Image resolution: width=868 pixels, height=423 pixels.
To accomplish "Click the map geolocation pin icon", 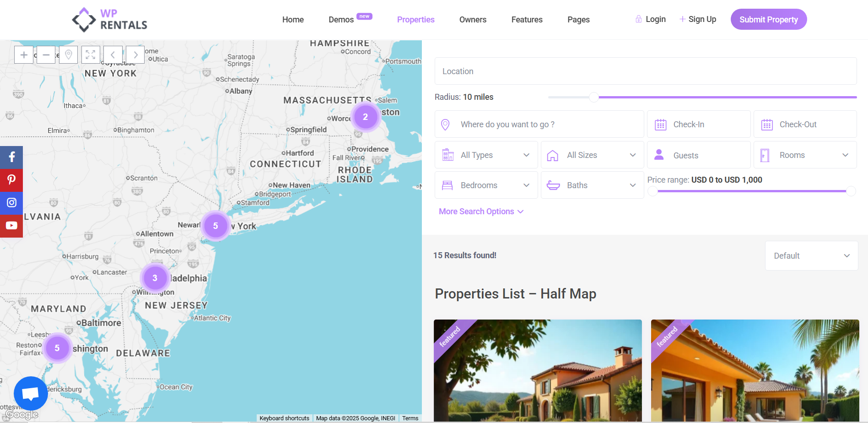I will click(x=68, y=55).
